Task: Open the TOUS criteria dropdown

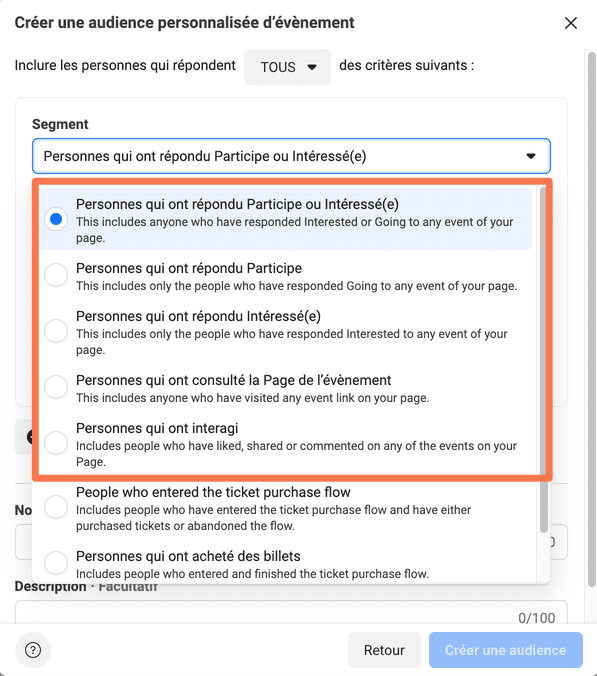Action: [x=288, y=67]
